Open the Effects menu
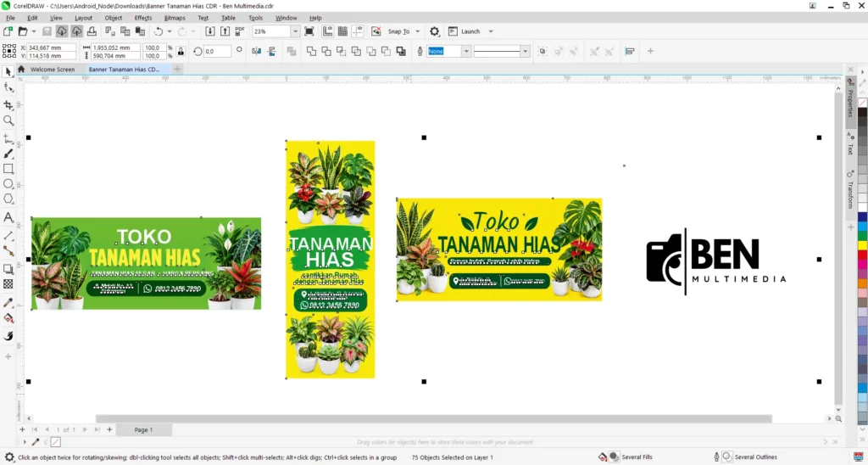Image resolution: width=868 pixels, height=465 pixels. (x=142, y=18)
